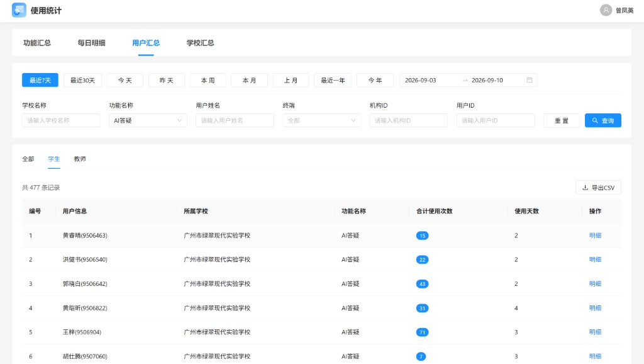This screenshot has height=364, width=644.
Task: Filter by 昨天
Action: pos(166,80)
